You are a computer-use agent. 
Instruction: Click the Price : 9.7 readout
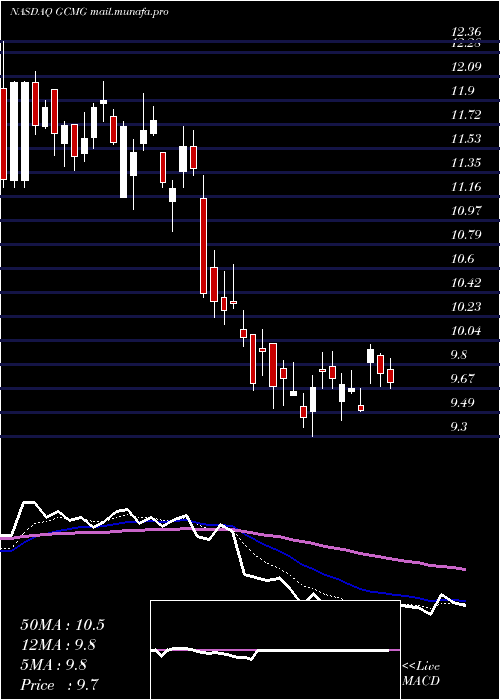point(59,685)
